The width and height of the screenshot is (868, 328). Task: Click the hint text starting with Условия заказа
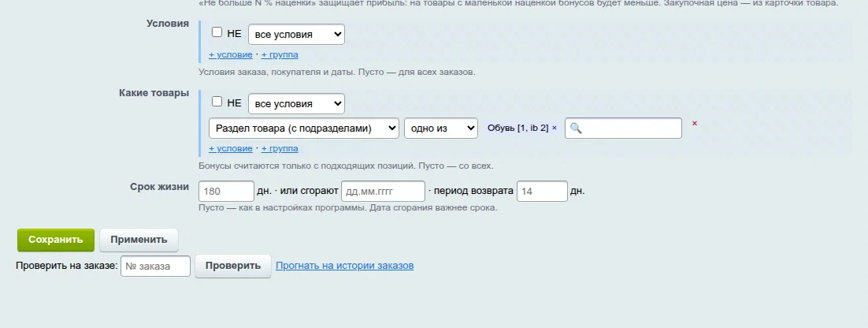click(336, 72)
